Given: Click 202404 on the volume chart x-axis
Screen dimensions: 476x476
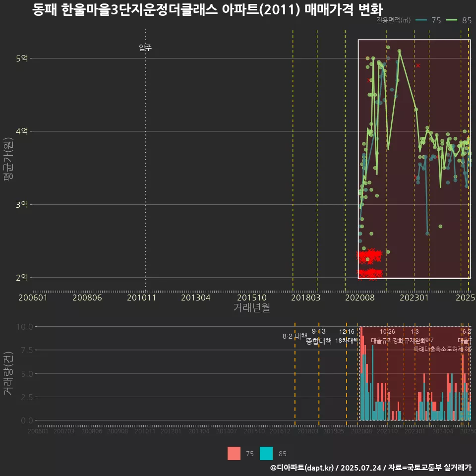Looking at the screenshot, I should pyautogui.click(x=443, y=431).
